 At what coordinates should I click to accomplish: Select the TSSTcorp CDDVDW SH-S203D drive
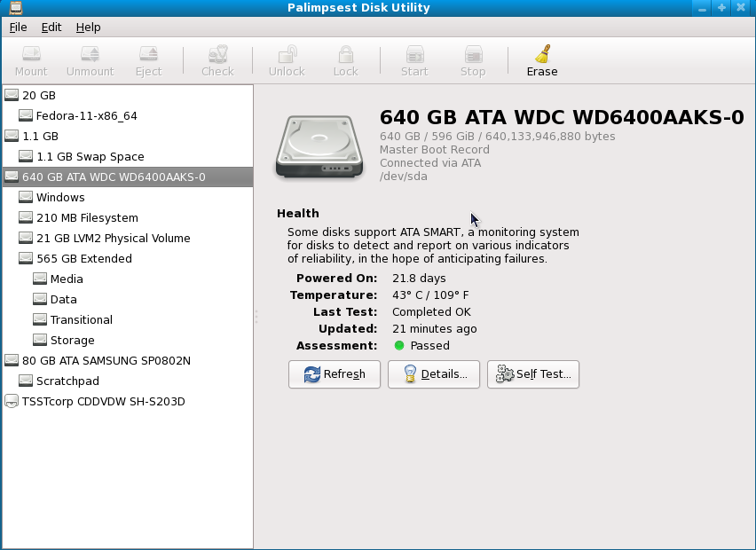click(128, 402)
